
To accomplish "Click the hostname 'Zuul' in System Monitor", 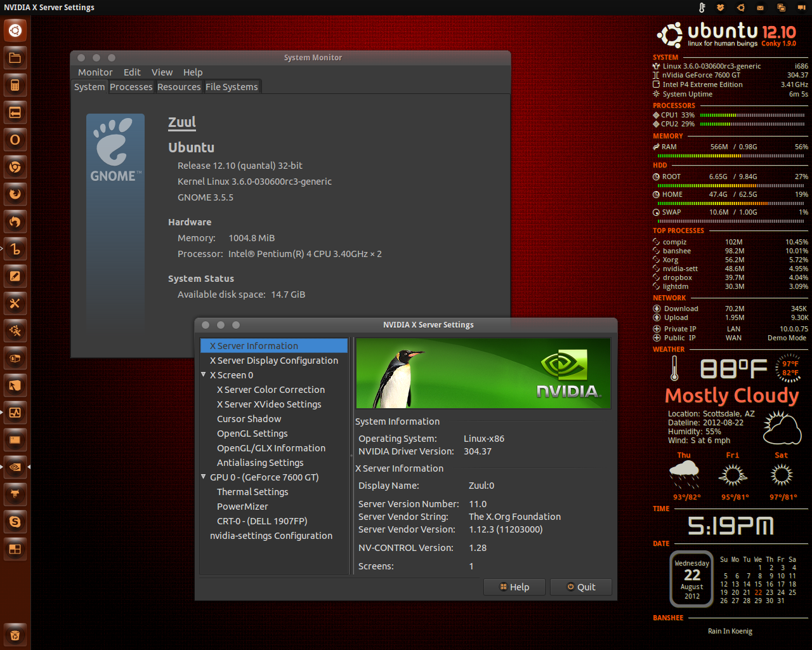I will 182,122.
